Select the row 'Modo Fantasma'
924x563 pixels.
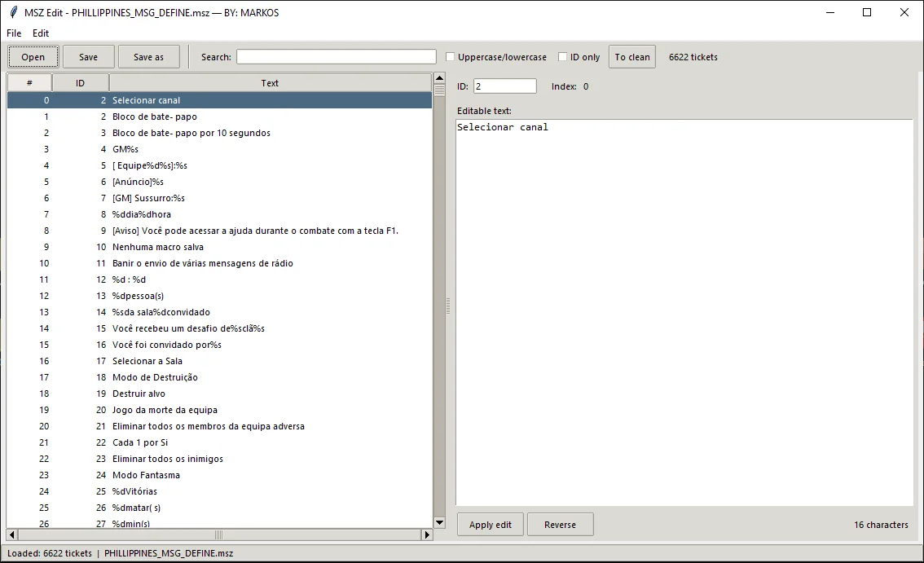[x=219, y=475]
